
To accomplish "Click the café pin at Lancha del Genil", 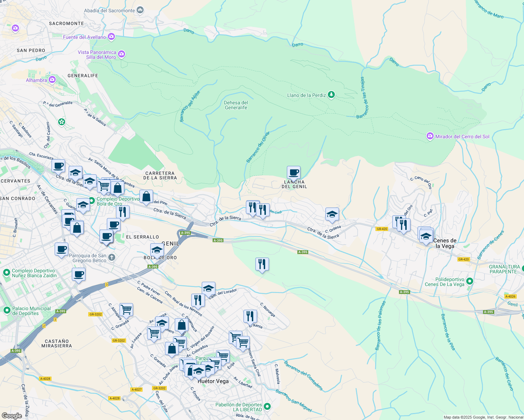I will [294, 173].
